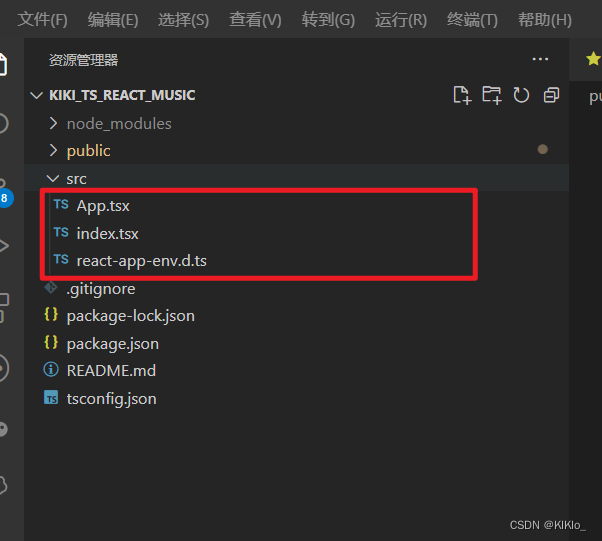Open the App.tsx file
The image size is (602, 541).
[x=103, y=206]
